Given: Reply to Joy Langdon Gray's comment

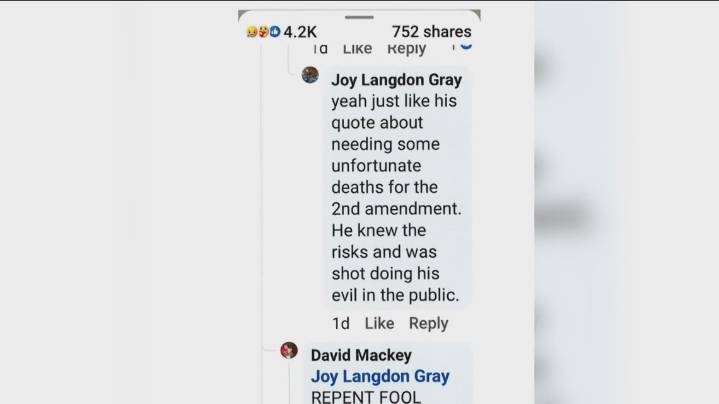Looking at the screenshot, I should [429, 323].
